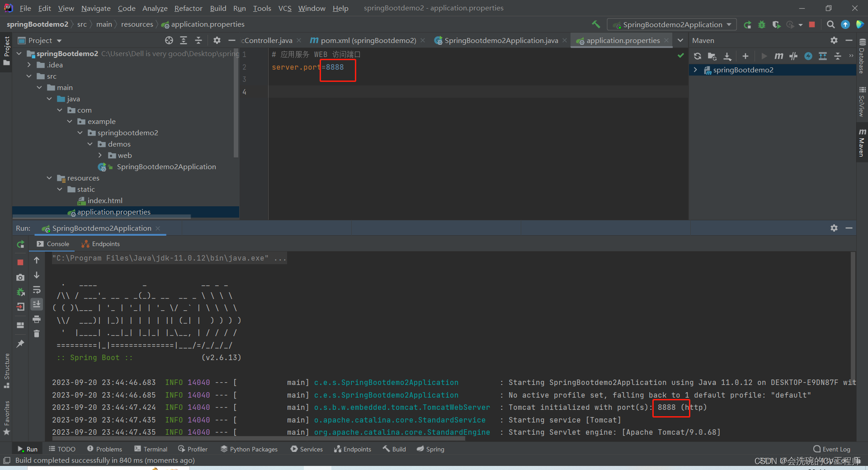Switch to pom.xml (springBootdemo2) tab

[x=368, y=40]
